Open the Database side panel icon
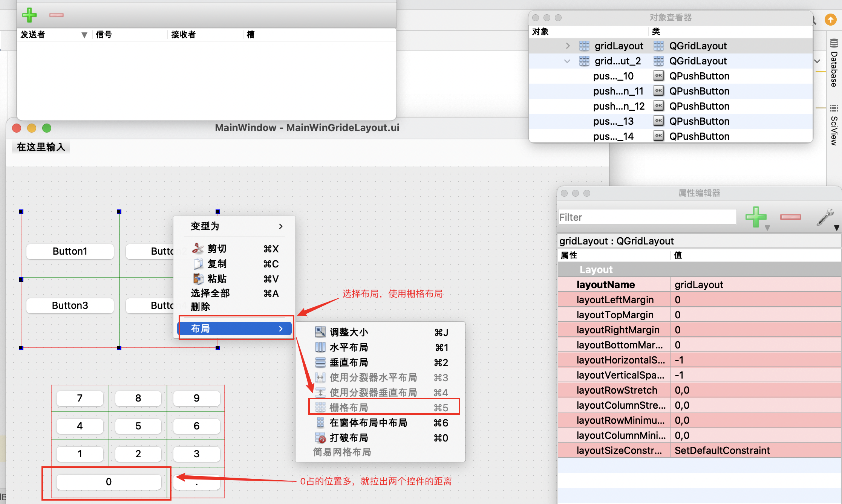This screenshot has height=504, width=842. coord(834,62)
